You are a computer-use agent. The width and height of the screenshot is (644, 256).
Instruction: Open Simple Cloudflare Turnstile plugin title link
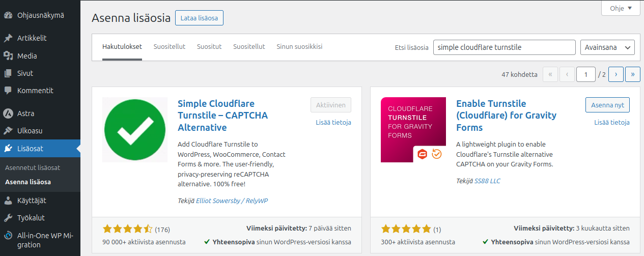point(222,116)
